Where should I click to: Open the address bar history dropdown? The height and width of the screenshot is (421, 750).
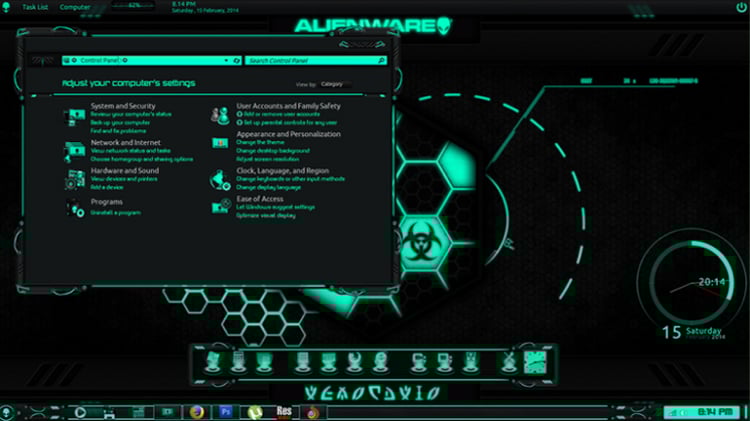pos(226,61)
